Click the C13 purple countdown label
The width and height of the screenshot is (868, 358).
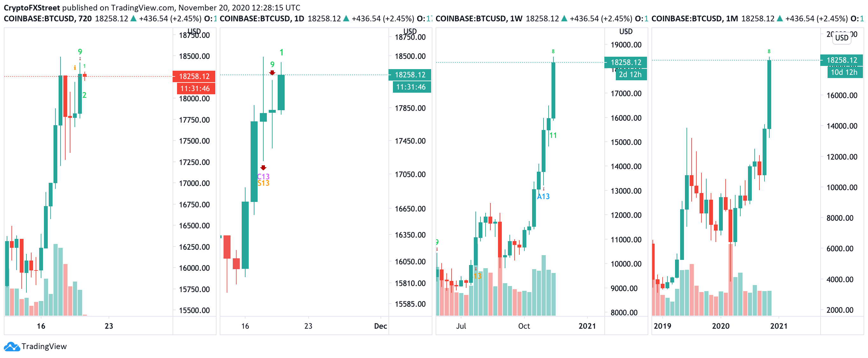click(263, 176)
